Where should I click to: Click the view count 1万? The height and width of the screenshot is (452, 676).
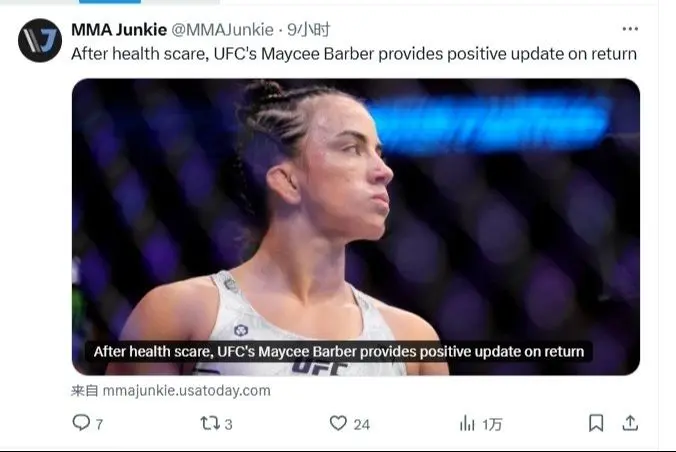(492, 424)
